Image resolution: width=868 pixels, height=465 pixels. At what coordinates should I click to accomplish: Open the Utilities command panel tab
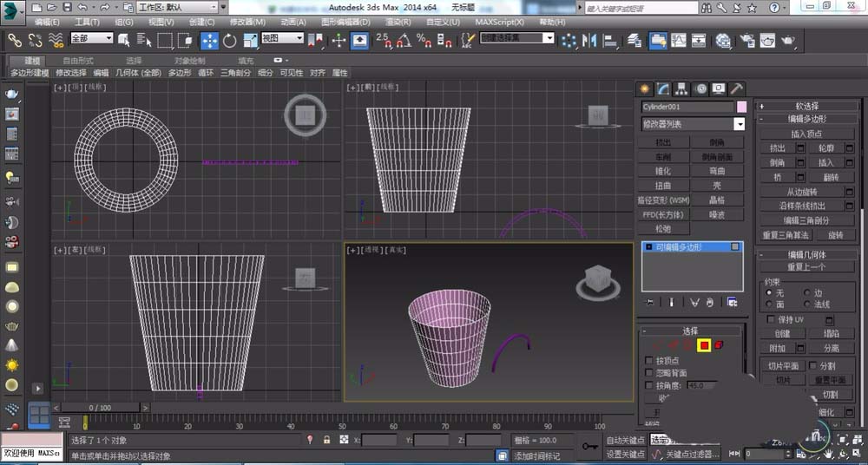tap(736, 88)
